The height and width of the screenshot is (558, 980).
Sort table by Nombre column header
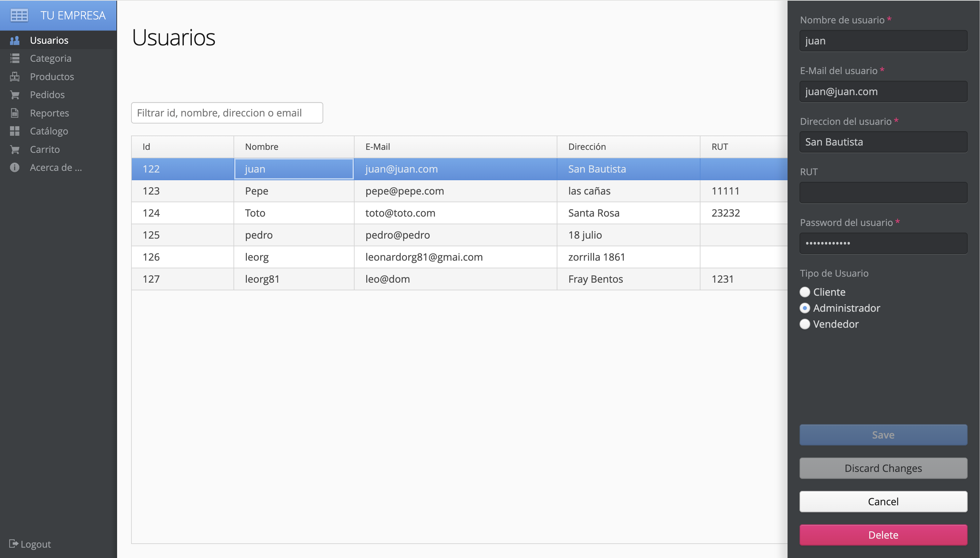point(294,147)
